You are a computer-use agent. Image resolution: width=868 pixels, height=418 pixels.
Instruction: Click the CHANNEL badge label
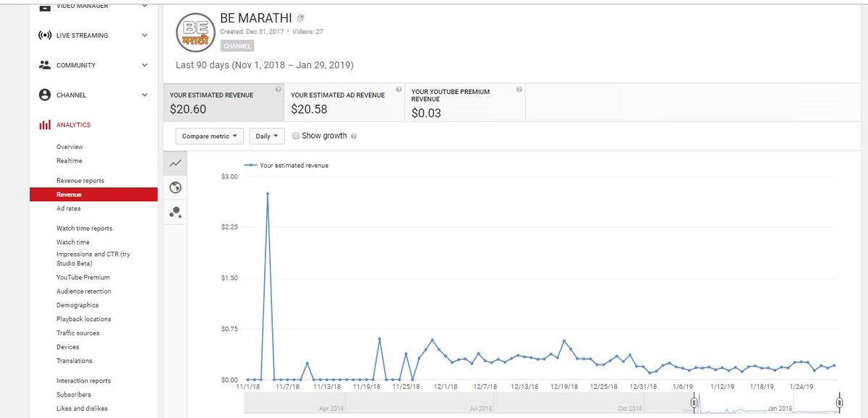[x=237, y=46]
